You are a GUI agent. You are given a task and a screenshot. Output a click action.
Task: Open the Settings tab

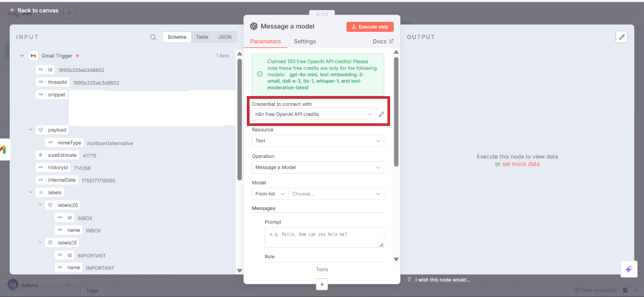click(x=305, y=41)
